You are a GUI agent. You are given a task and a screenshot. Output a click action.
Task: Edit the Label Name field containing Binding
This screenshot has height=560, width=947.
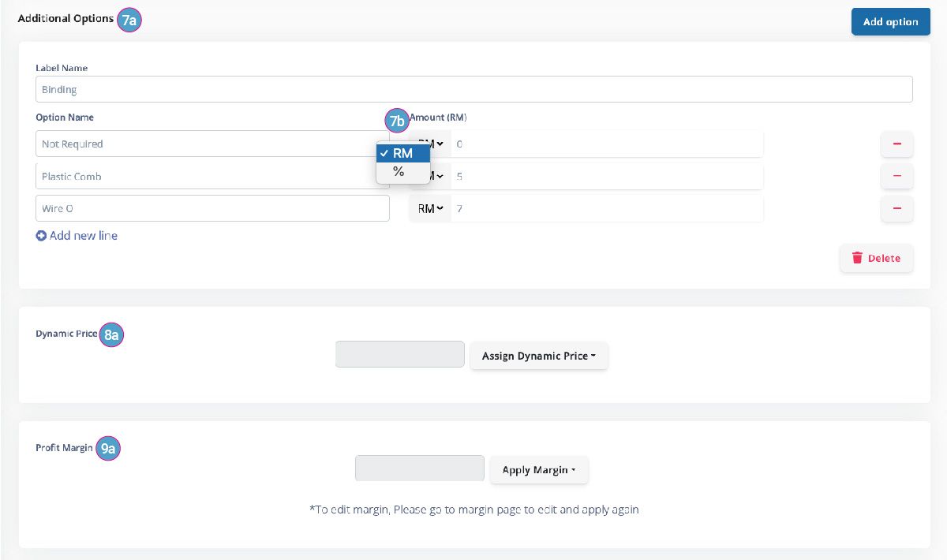coord(473,89)
